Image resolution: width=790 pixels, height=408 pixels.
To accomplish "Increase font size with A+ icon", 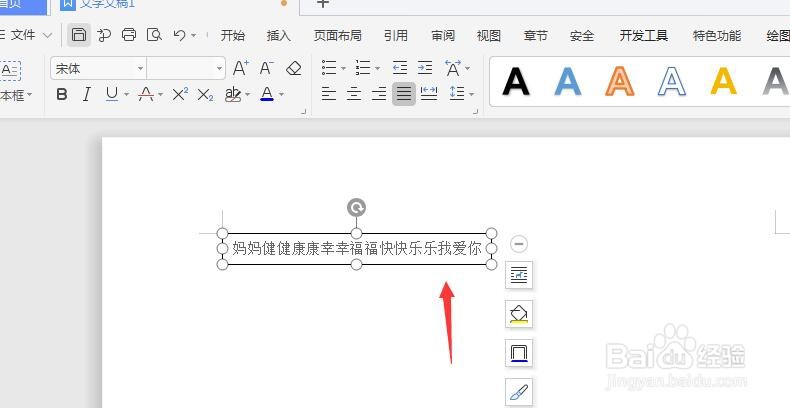I will (x=241, y=68).
